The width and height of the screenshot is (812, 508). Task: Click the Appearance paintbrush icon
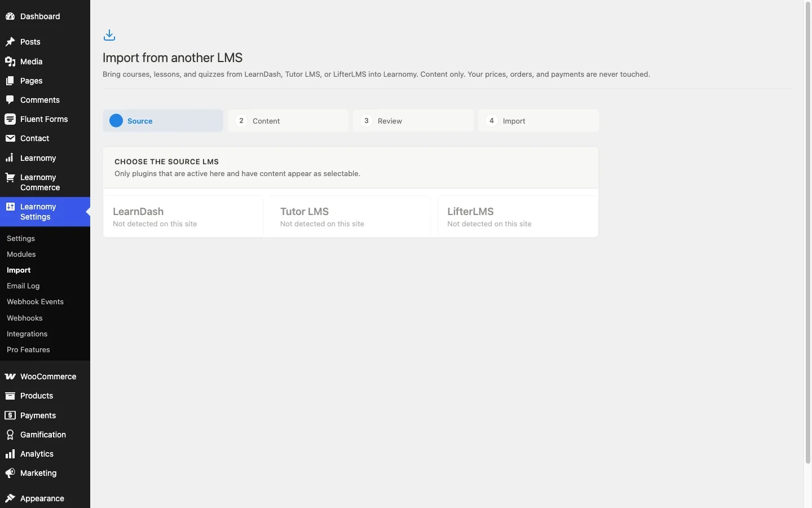click(x=10, y=498)
